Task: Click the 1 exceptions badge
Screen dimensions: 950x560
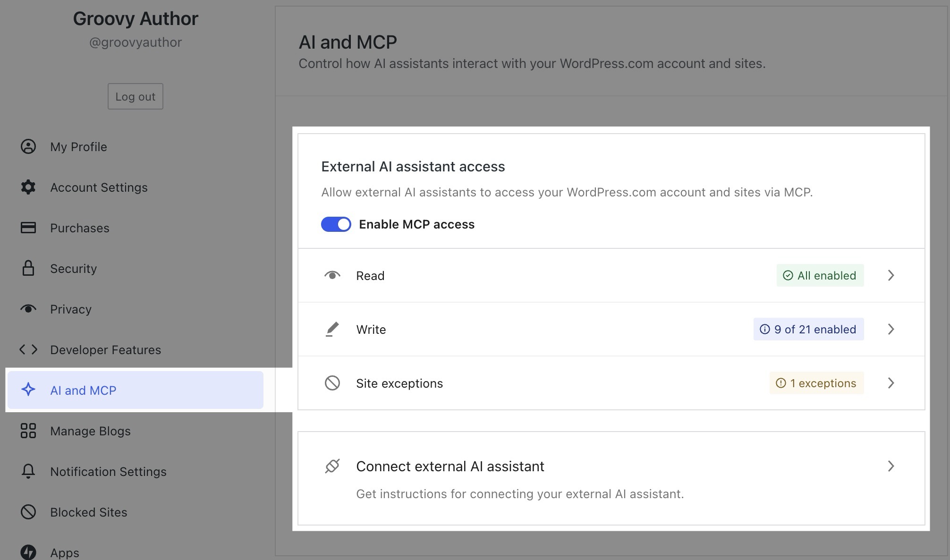Action: click(817, 383)
